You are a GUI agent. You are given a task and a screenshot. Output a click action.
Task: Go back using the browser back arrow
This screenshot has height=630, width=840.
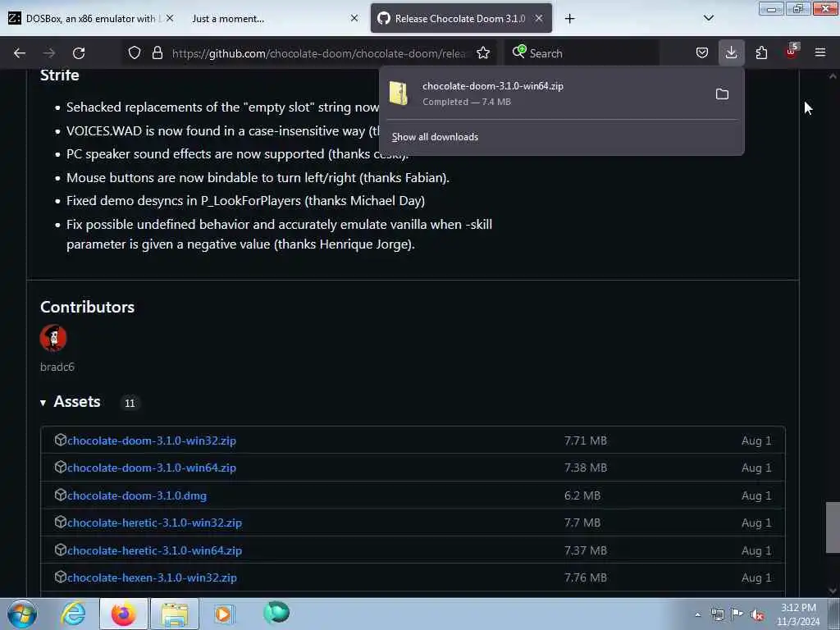(x=20, y=53)
